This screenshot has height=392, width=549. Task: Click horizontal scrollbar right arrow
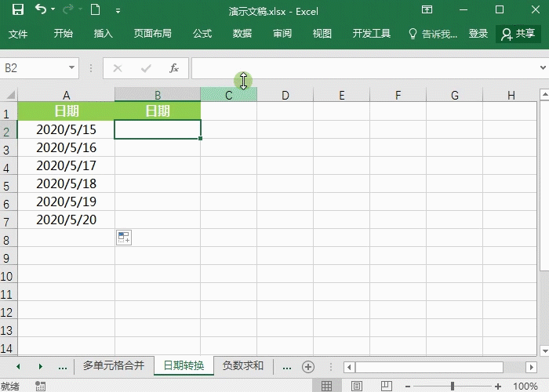pyautogui.click(x=532, y=367)
